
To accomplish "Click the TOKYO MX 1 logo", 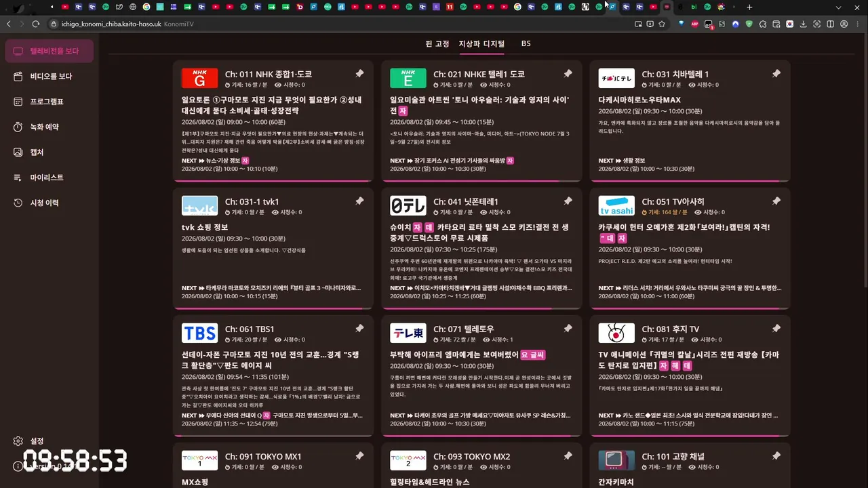I will click(199, 460).
